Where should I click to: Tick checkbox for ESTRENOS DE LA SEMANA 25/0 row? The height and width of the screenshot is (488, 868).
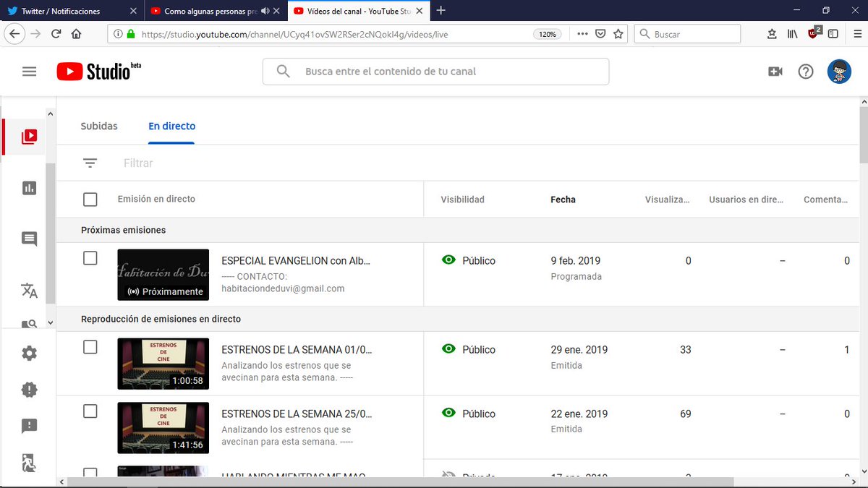coord(90,411)
